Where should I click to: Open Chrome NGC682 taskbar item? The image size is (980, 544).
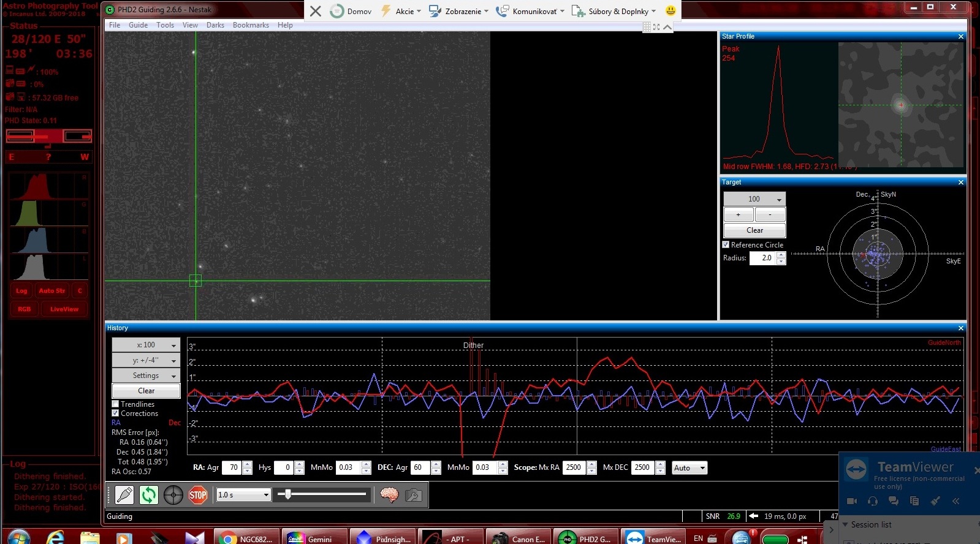coord(248,537)
